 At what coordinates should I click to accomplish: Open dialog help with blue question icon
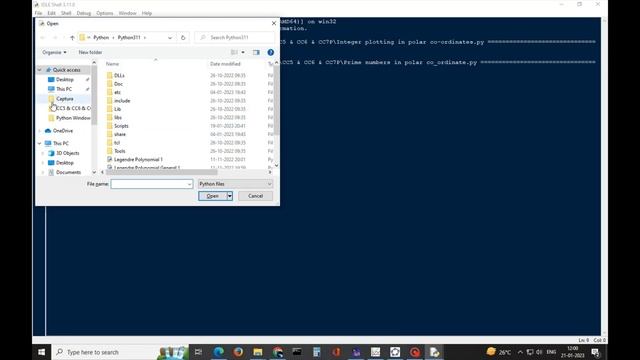(271, 52)
